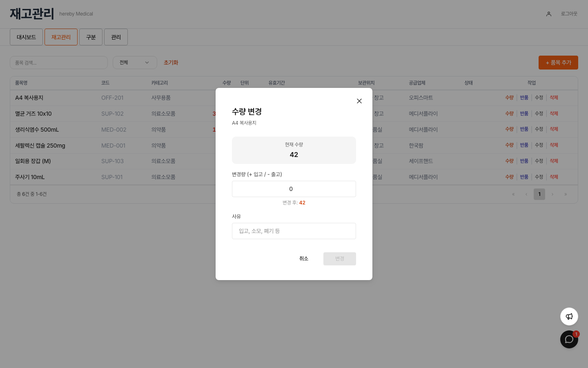
Task: Click the 로그아웃 link
Action: (x=569, y=14)
